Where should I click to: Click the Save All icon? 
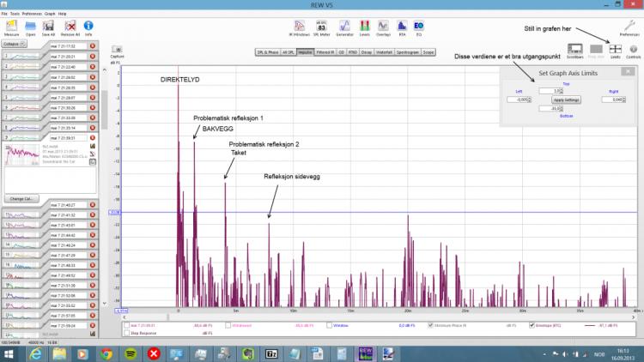(50, 27)
